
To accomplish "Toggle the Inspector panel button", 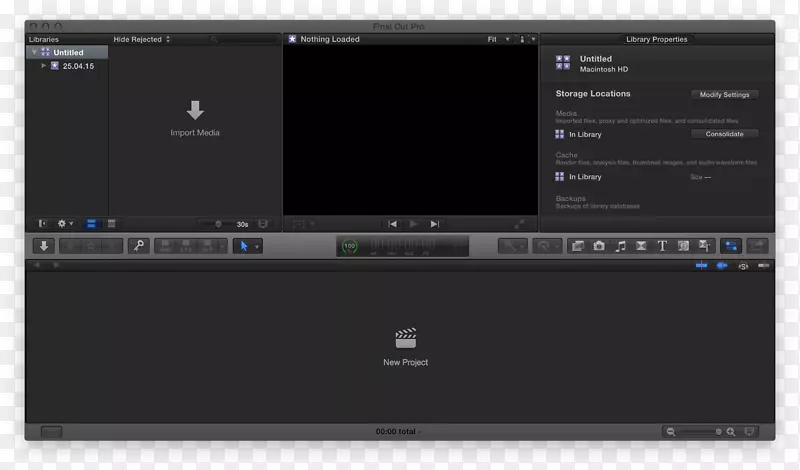I will 731,246.
